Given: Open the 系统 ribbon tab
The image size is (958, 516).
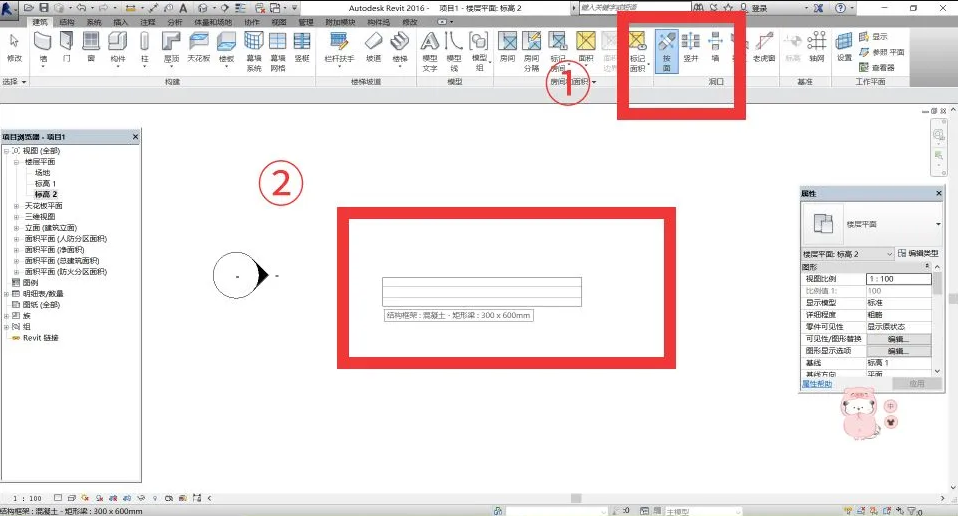Looking at the screenshot, I should tap(93, 22).
